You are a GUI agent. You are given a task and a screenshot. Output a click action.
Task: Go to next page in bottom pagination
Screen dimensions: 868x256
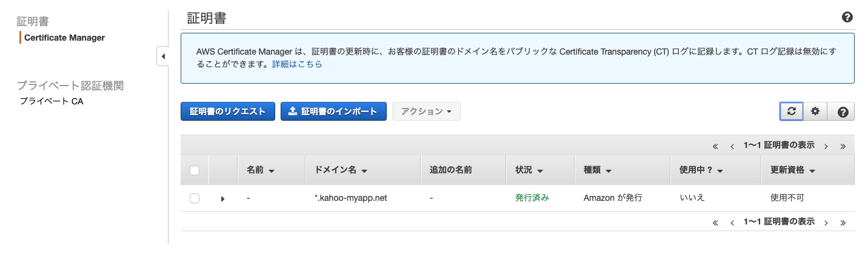(826, 223)
